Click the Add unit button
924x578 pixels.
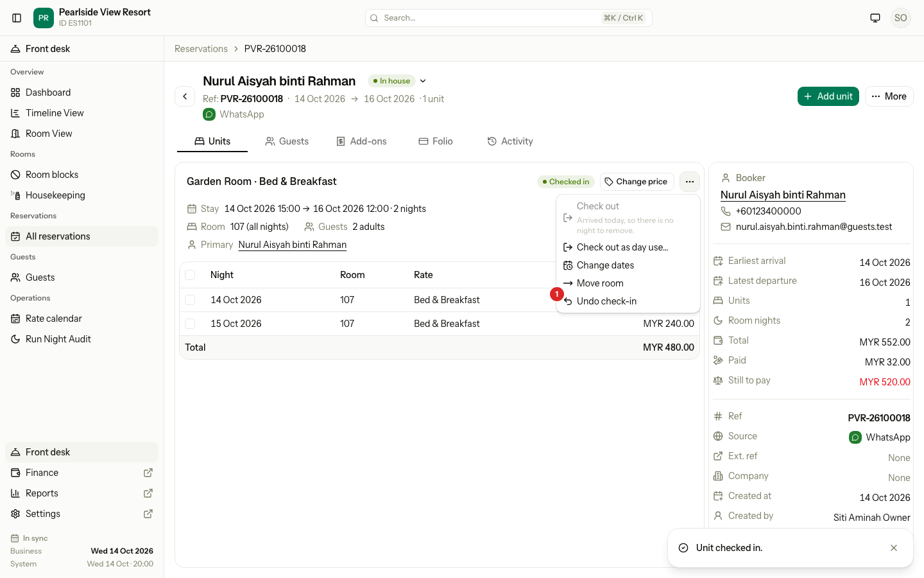828,96
